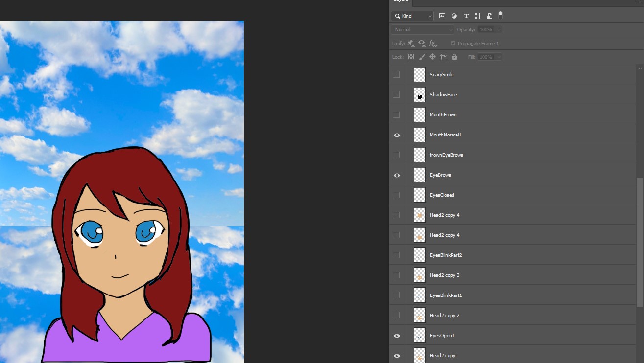This screenshot has width=644, height=363.
Task: Click the pixel layer filter icon
Action: (x=442, y=16)
